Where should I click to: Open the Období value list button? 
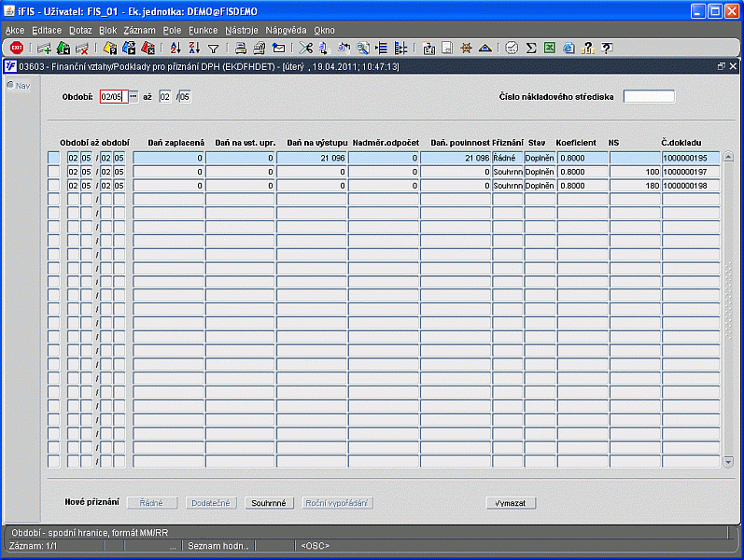pyautogui.click(x=133, y=96)
